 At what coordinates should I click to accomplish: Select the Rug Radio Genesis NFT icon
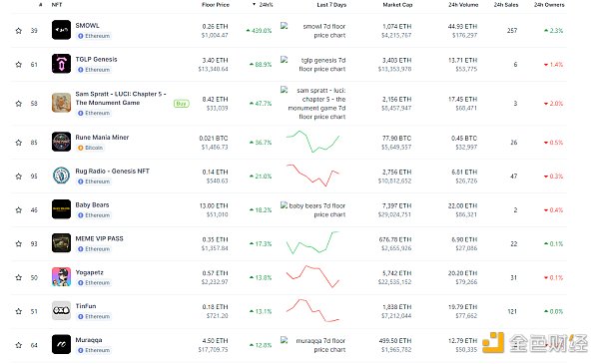click(x=61, y=176)
